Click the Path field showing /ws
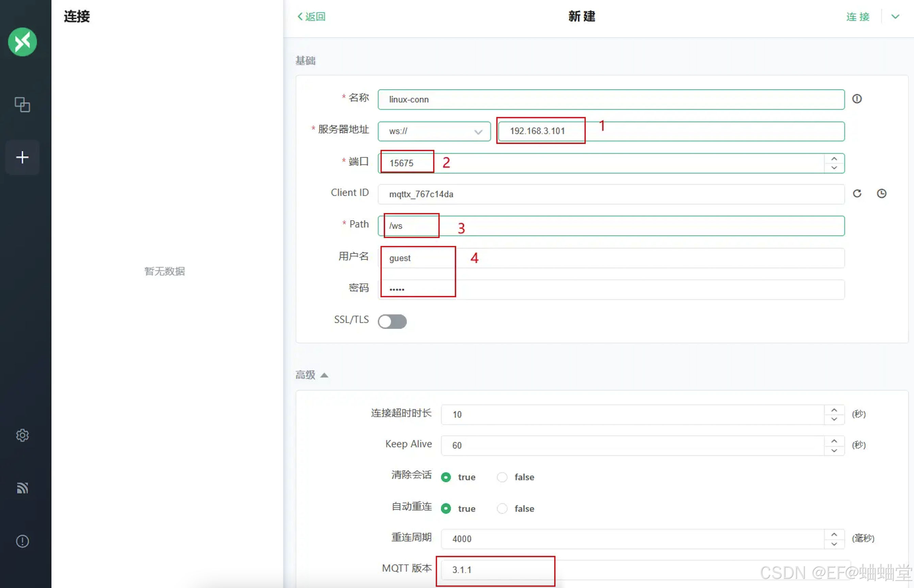914x588 pixels. point(611,226)
